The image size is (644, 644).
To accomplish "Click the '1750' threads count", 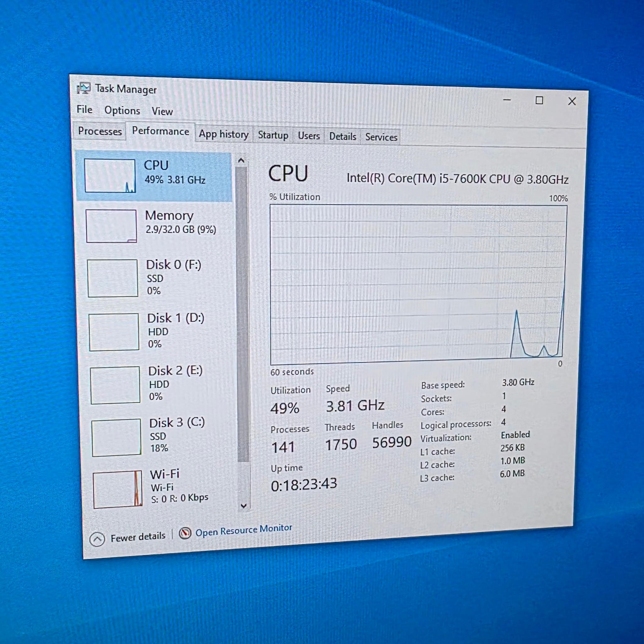I will coord(341,445).
